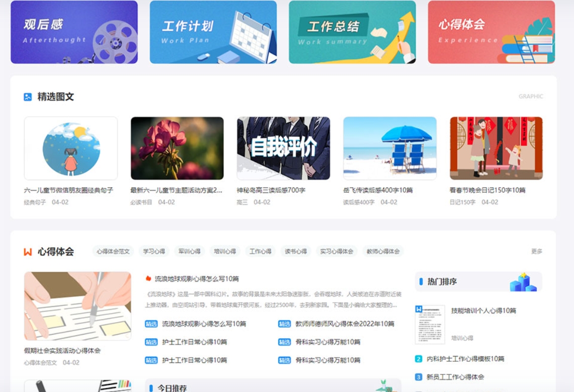
Task: Click the 热门排序 heading
Action: pos(442,282)
